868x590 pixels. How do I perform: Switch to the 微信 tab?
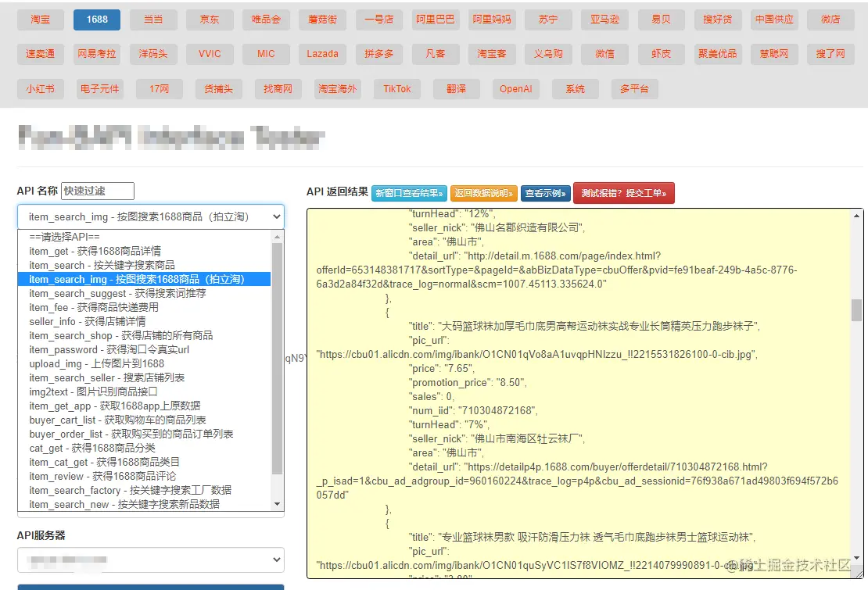(605, 54)
